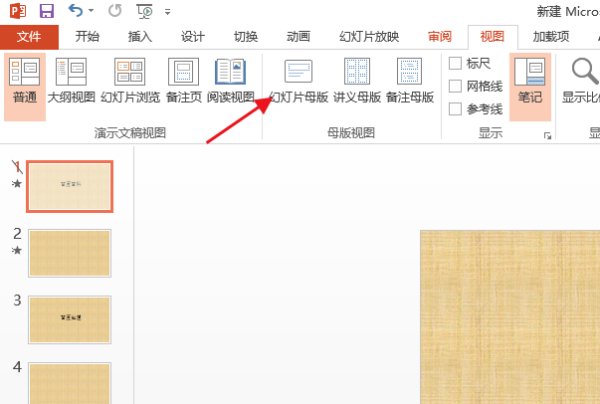This screenshot has height=404, width=600.
Task: Switch to the 幻灯片放映 tab
Action: tap(369, 37)
